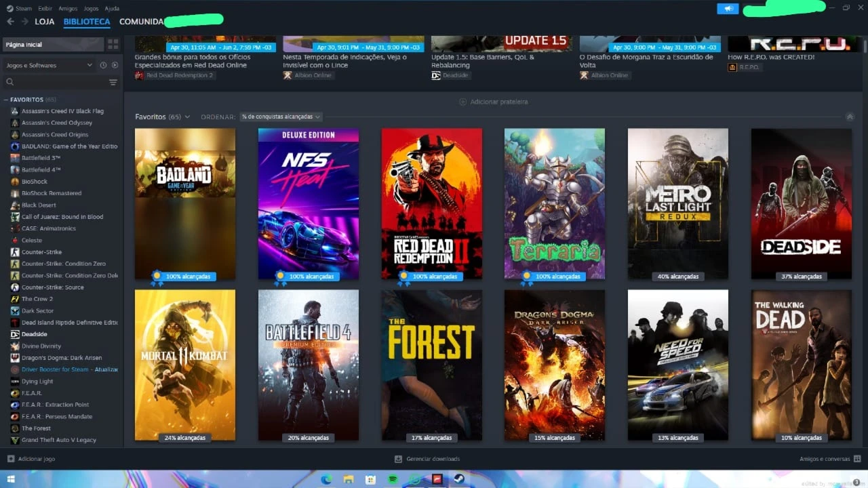868x488 pixels.
Task: Click the Página Inicial button
Action: pos(53,44)
